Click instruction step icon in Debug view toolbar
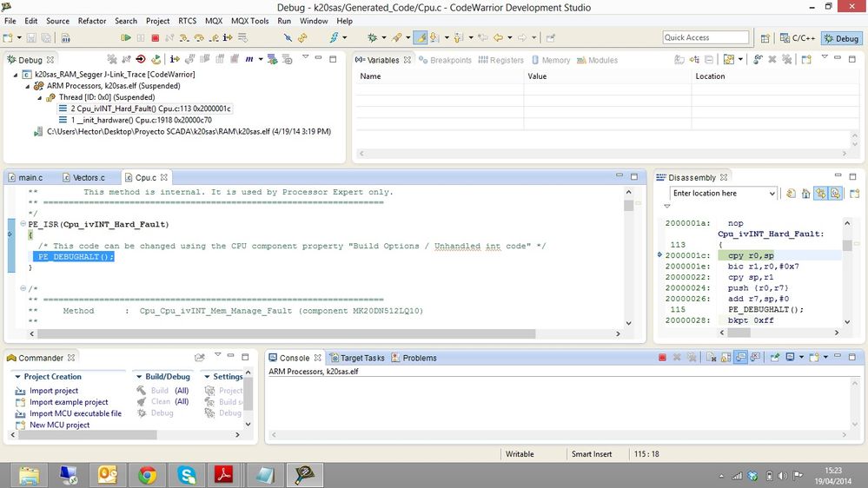This screenshot has height=488, width=868. click(175, 59)
